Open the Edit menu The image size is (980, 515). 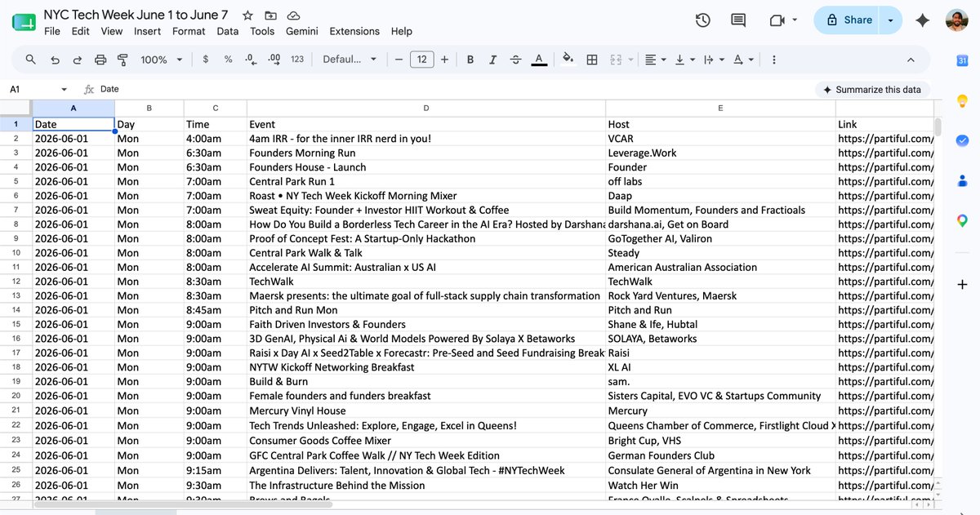81,31
